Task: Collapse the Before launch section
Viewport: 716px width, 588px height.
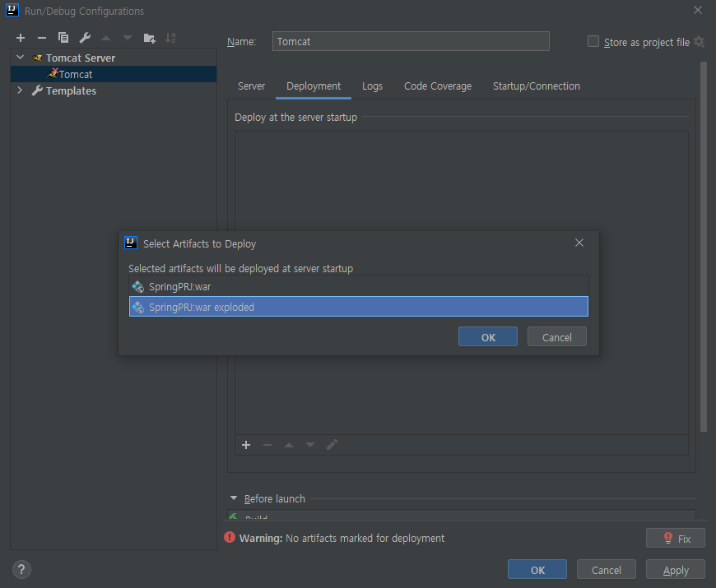Action: point(234,498)
